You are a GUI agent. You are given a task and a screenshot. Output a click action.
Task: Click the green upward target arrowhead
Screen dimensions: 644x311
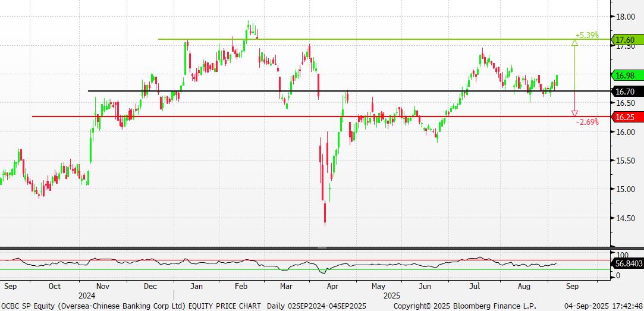574,43
